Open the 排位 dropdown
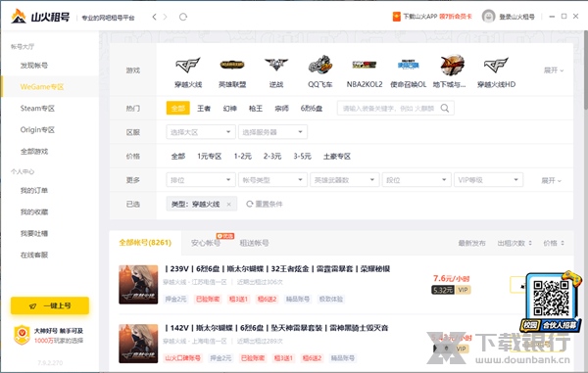Image resolution: width=588 pixels, height=373 pixels. point(201,180)
